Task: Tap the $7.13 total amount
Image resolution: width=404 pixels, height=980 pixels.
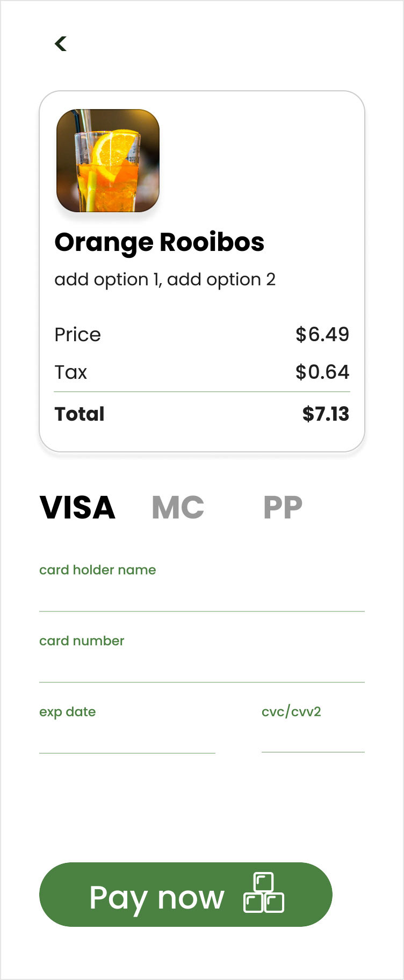Action: (x=325, y=414)
